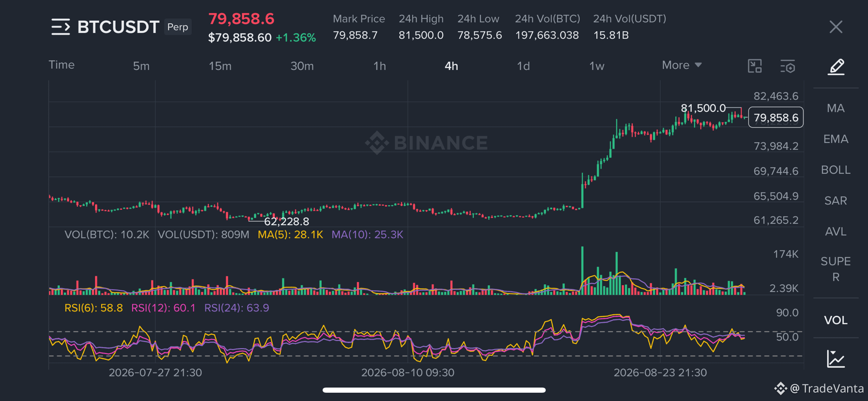Open the chart settings icon
The image size is (868, 401).
[x=788, y=66]
